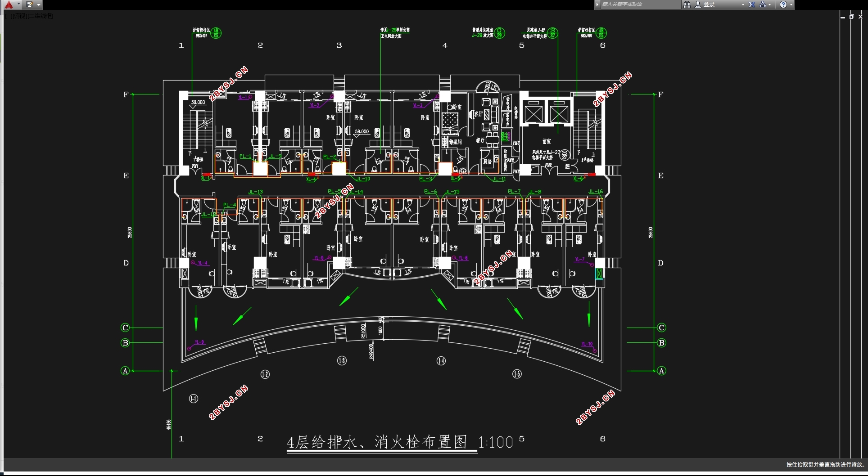Image resolution: width=868 pixels, height=476 pixels.
Task: Click the 登录 sign-in button
Action: [705, 4]
